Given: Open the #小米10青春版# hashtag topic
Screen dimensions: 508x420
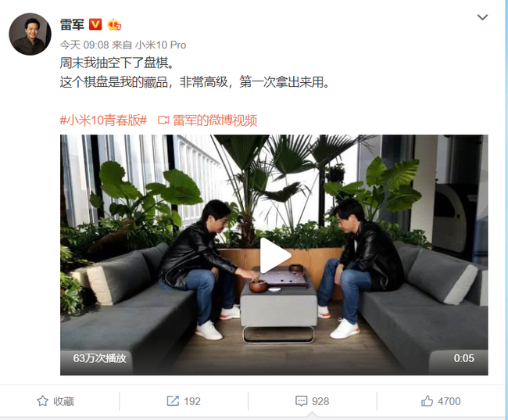Looking at the screenshot, I should 103,120.
